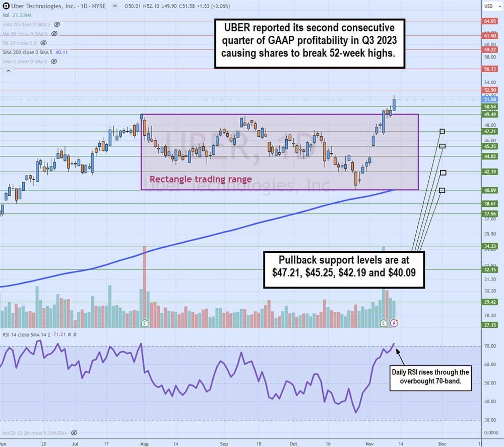504x447 pixels.
Task: Click the Oct label on the date axis
Action: (293, 444)
